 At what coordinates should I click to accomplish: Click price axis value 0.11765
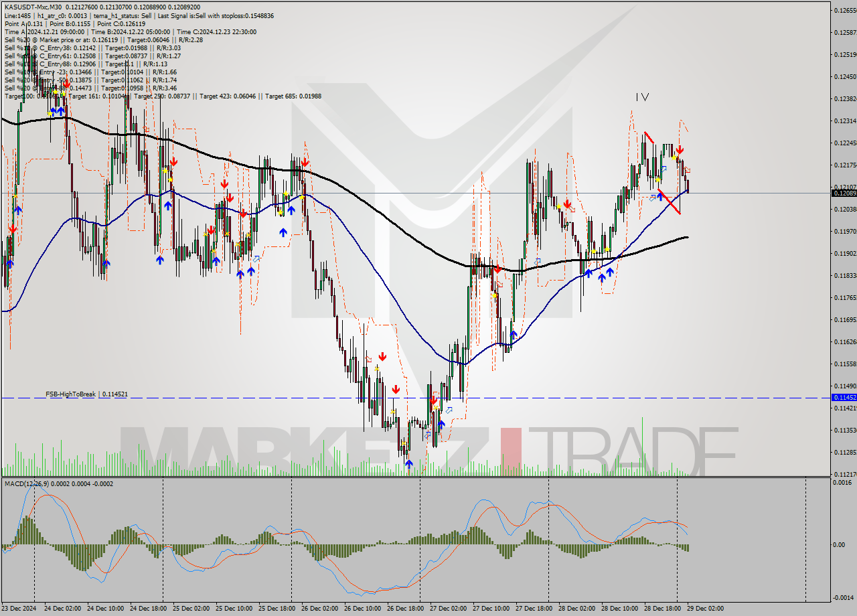[844, 297]
